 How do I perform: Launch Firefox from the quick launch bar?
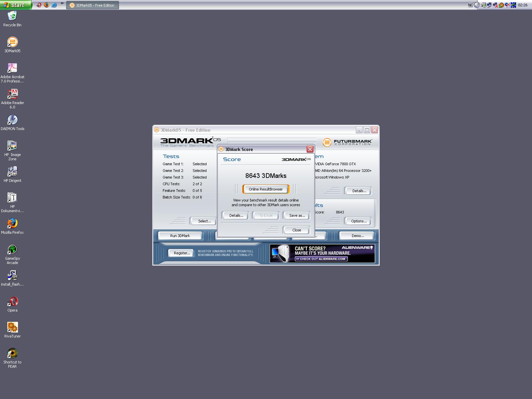click(46, 5)
